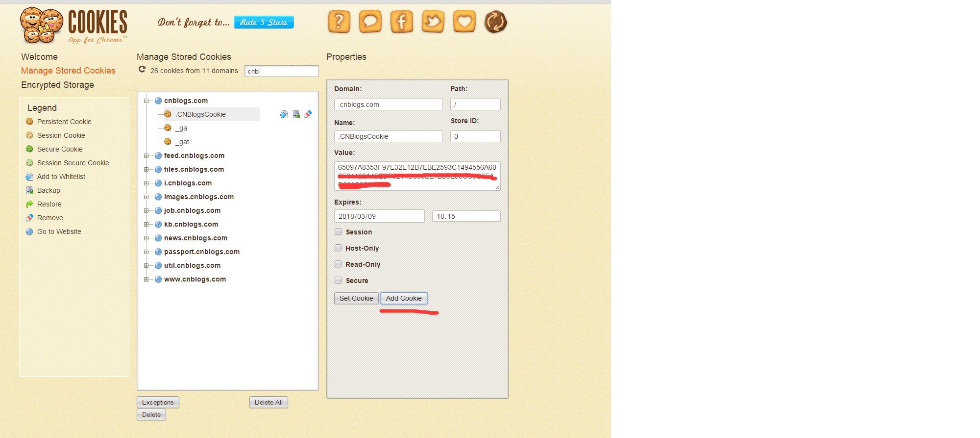Click the Store ID field
Viewport: 980px width, 438px height.
(475, 136)
